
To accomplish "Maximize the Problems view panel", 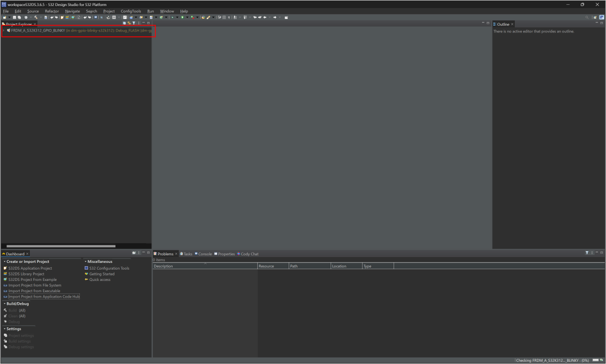I will tap(602, 253).
